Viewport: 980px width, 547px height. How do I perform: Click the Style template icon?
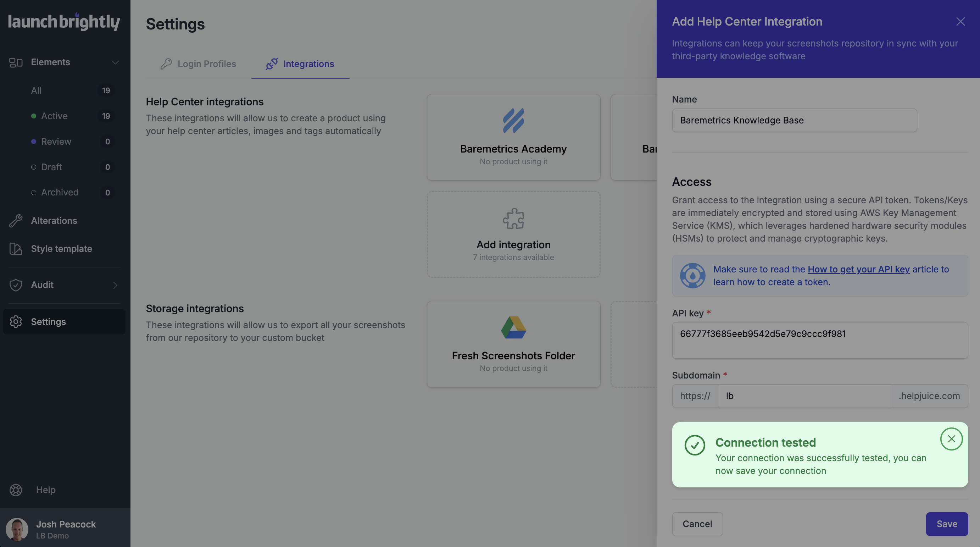point(16,249)
